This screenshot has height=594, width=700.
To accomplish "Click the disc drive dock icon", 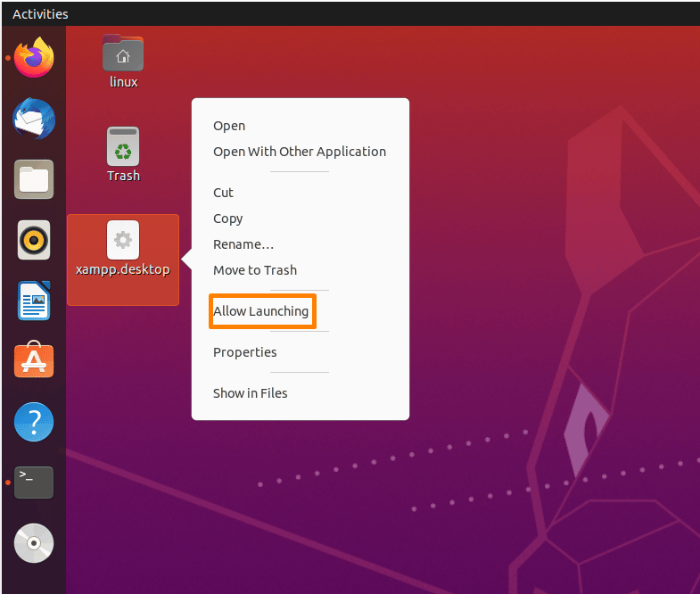I will point(34,543).
